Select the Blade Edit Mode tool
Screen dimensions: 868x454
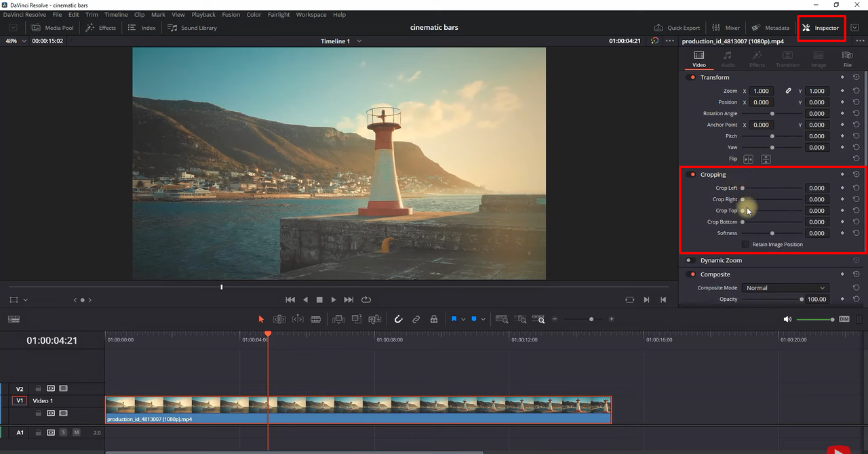(x=315, y=319)
